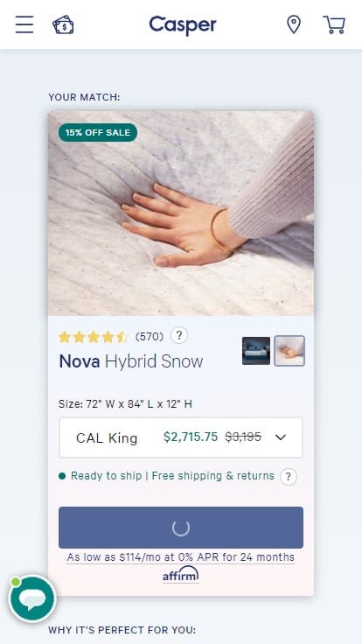Click the blue loading add-to-cart button
This screenshot has height=644, width=362.
coord(181,528)
